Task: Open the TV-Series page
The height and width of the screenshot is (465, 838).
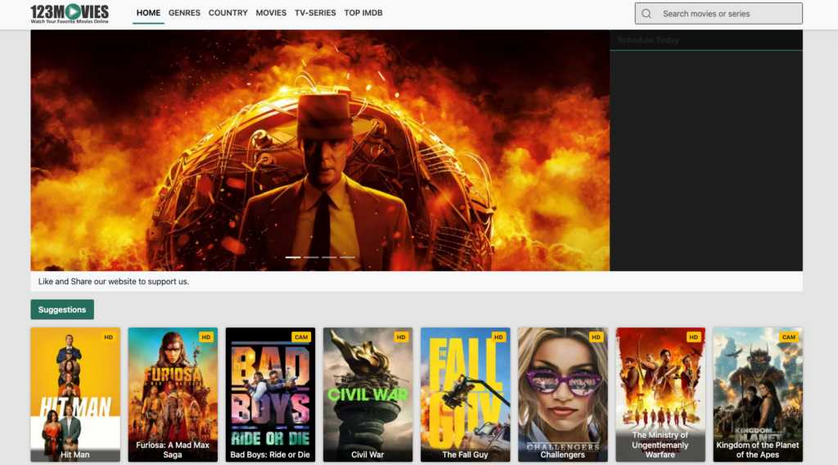Action: pos(315,14)
